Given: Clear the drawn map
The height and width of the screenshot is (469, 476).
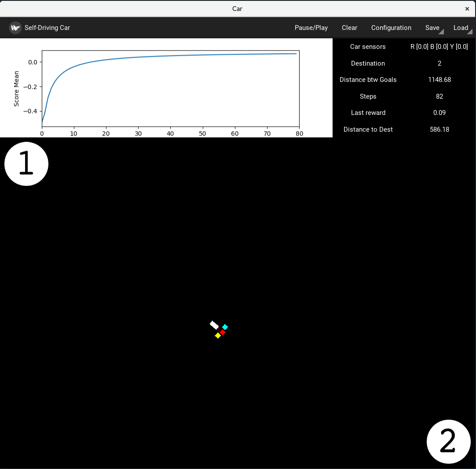Looking at the screenshot, I should tap(349, 28).
